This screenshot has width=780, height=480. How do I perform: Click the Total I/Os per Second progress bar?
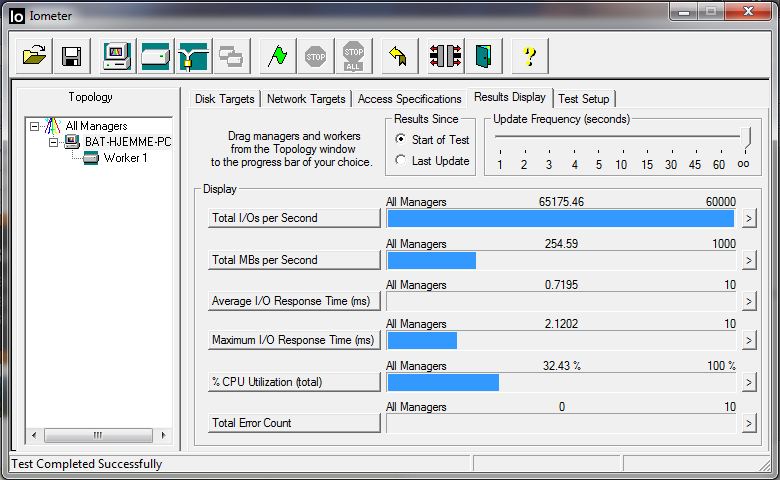pyautogui.click(x=561, y=218)
